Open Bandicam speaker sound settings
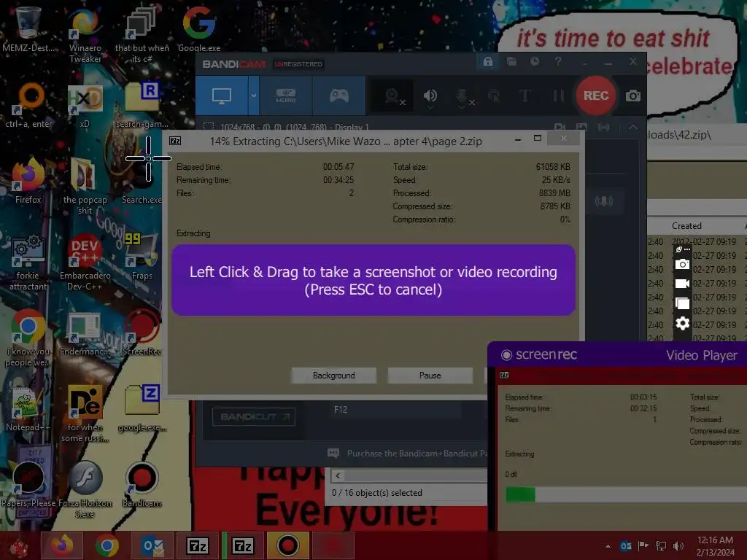The image size is (747, 560). pos(430,97)
